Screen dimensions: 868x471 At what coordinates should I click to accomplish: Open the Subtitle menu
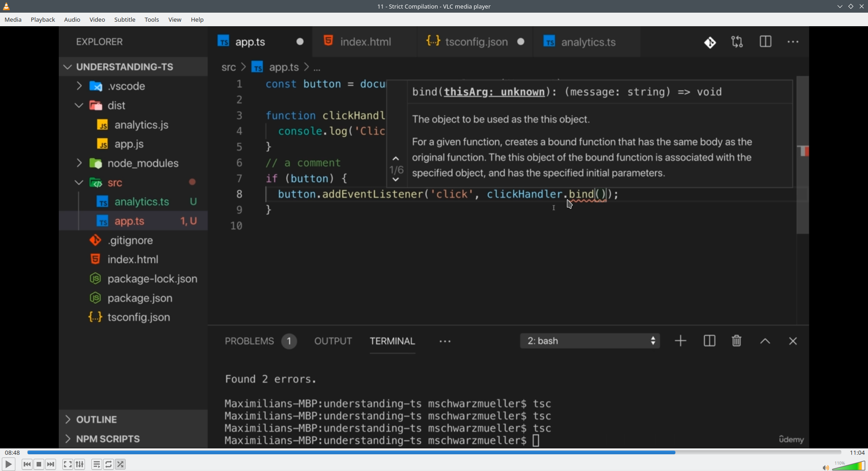pos(125,20)
